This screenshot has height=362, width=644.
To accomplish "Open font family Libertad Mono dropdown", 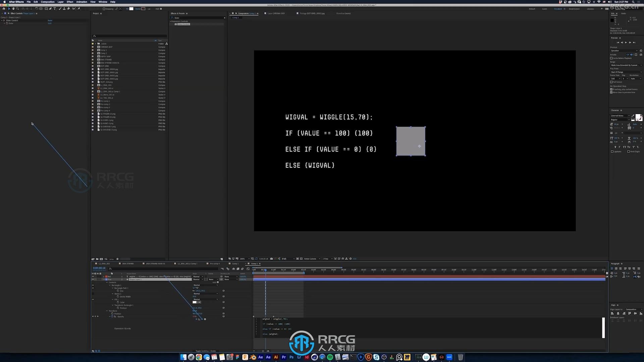I will (620, 116).
